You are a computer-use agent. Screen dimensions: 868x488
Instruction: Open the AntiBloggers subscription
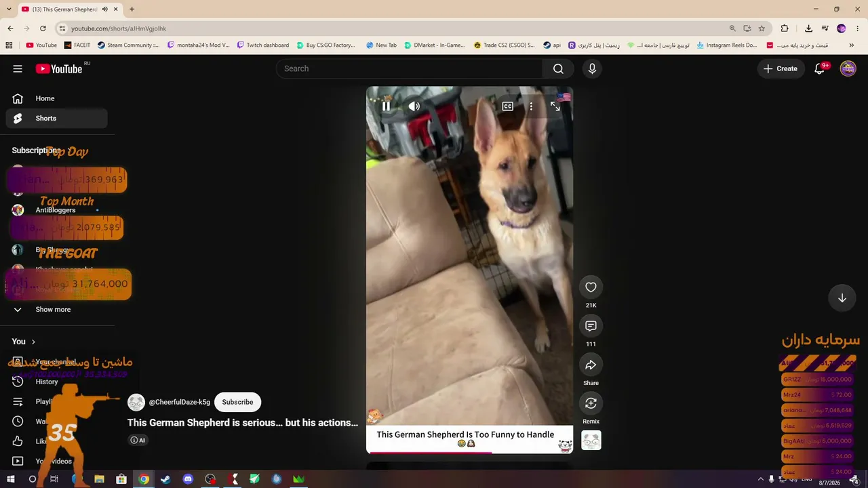tap(57, 210)
